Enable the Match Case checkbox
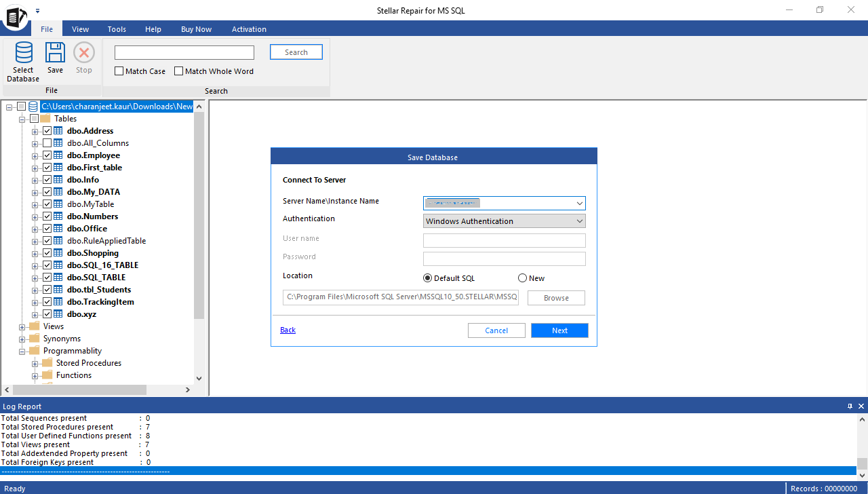Image resolution: width=868 pixels, height=494 pixels. pos(119,71)
